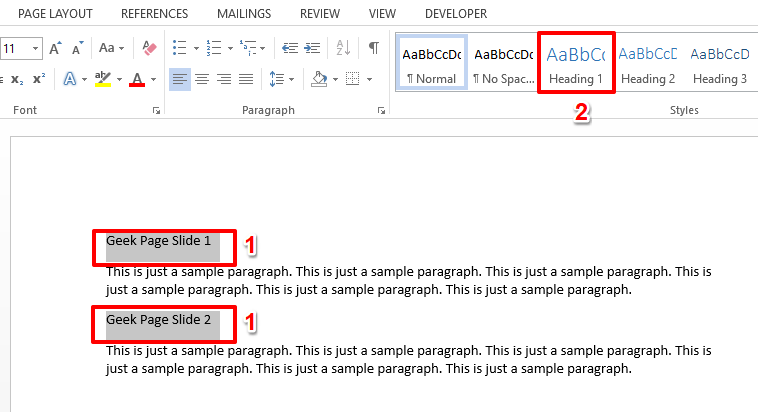Open the Developer tab

tap(456, 14)
